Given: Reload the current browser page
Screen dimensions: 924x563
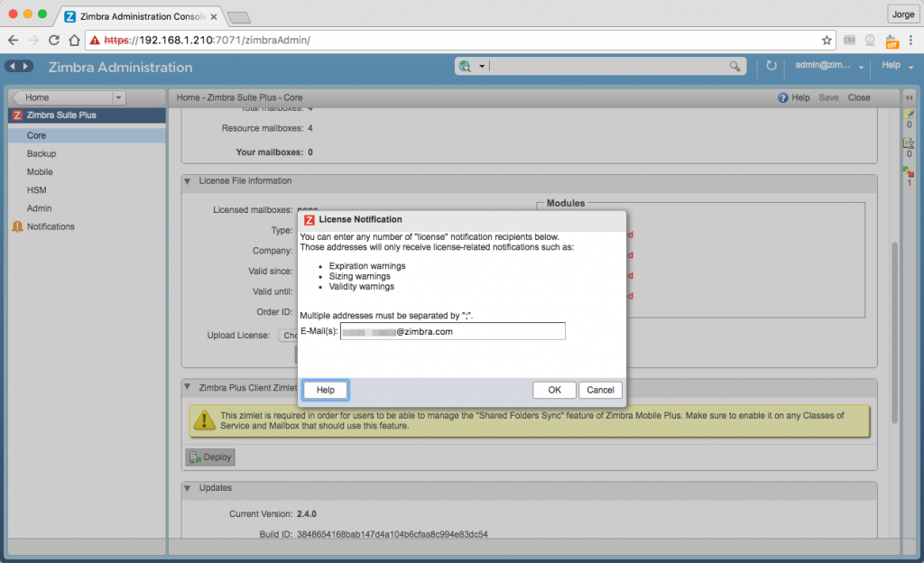Looking at the screenshot, I should (53, 40).
